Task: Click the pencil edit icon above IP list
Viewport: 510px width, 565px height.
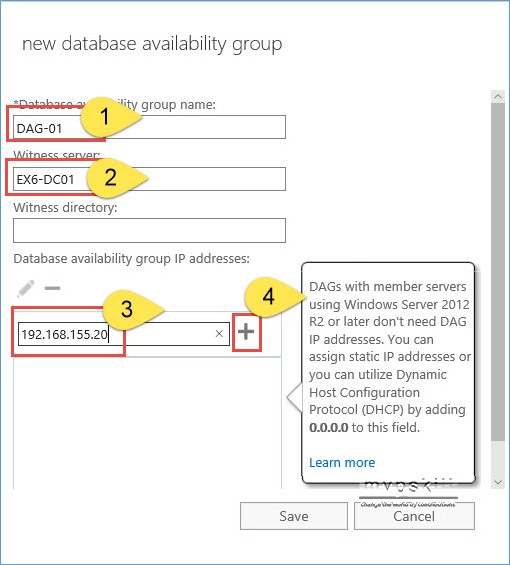Action: click(x=26, y=288)
